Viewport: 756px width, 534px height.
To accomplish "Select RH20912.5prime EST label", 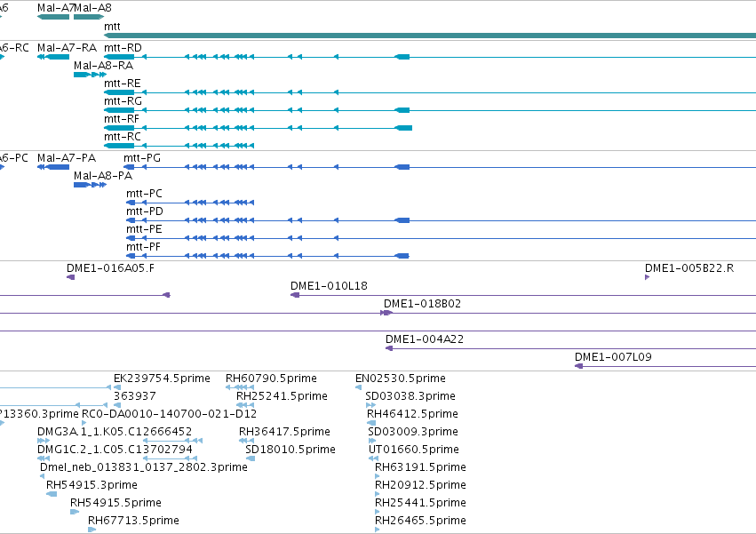I will point(421,485).
